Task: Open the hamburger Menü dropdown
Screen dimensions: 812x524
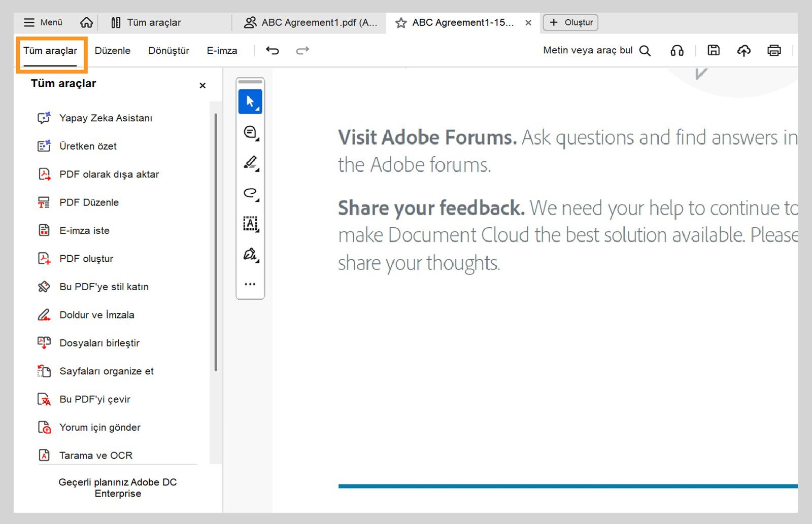Action: click(43, 22)
